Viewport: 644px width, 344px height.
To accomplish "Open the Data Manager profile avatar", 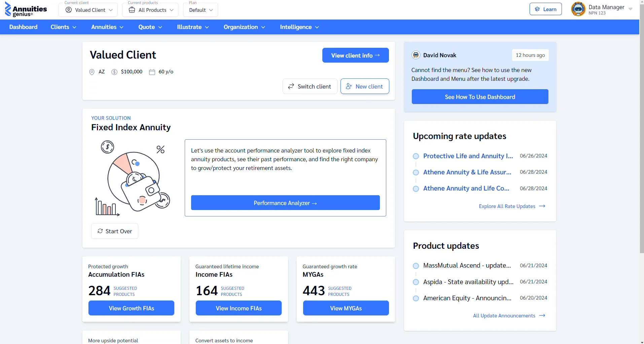I will (x=578, y=9).
